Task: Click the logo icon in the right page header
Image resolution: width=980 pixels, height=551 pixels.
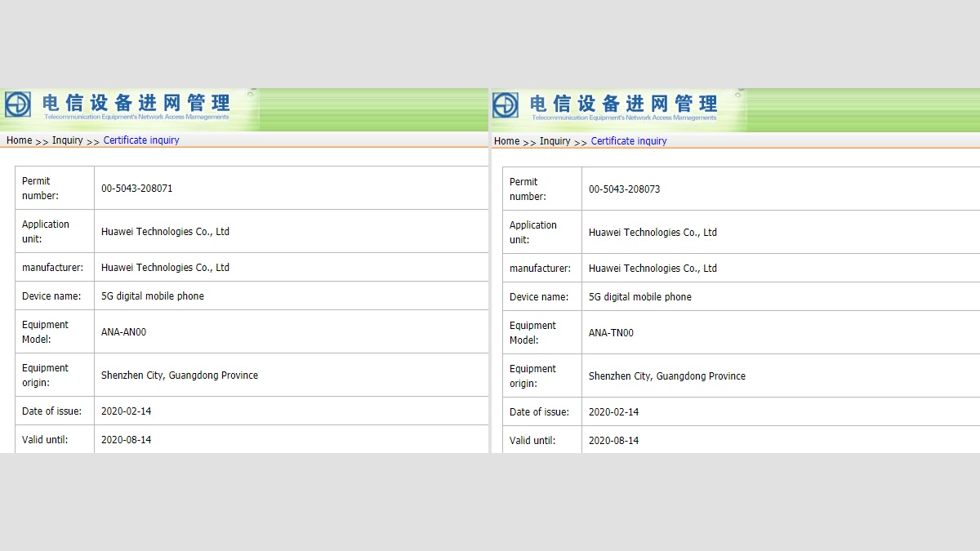Action: click(506, 105)
